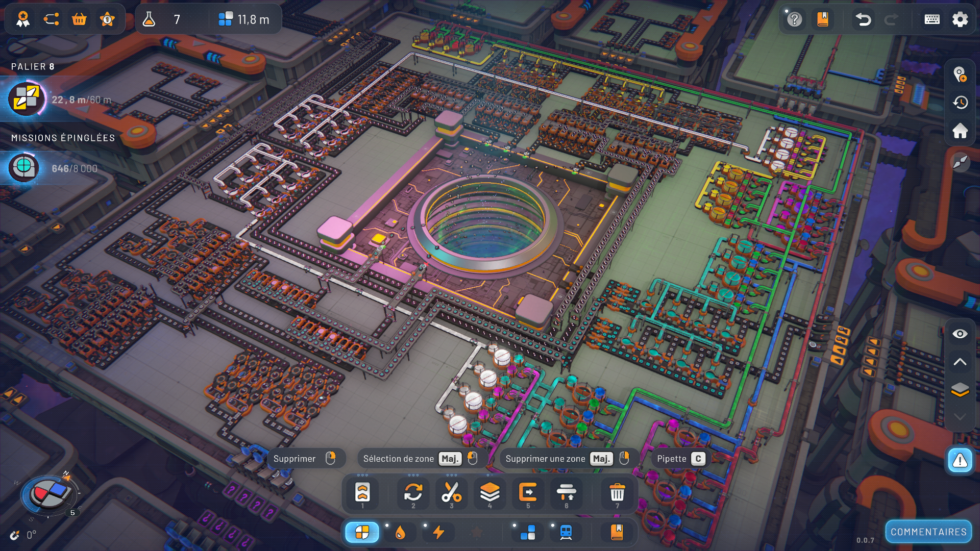Move up one layer with chevron
Image resolution: width=980 pixels, height=551 pixels.
pyautogui.click(x=960, y=362)
